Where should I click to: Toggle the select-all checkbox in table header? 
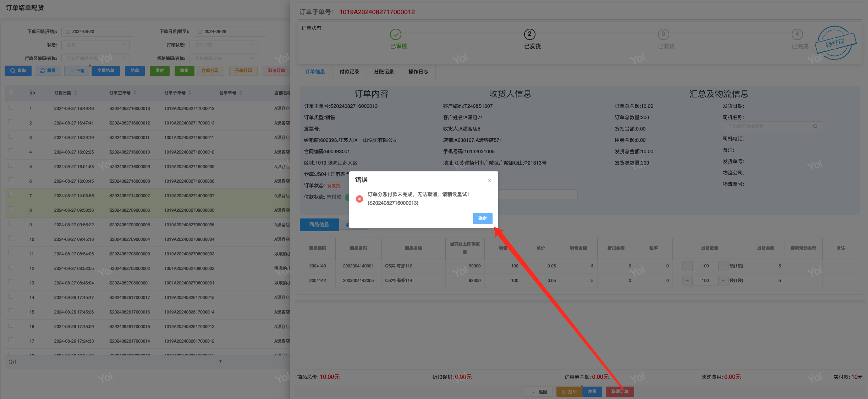pyautogui.click(x=11, y=92)
